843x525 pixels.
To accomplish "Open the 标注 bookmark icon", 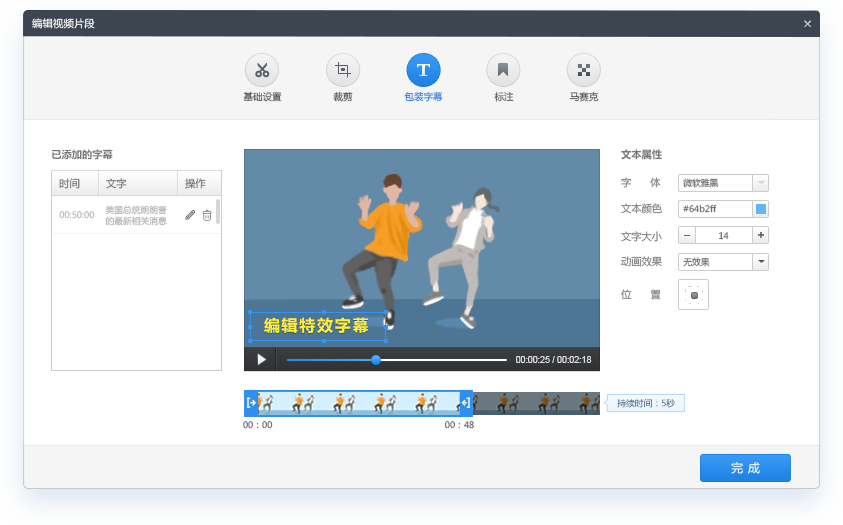I will pyautogui.click(x=503, y=70).
